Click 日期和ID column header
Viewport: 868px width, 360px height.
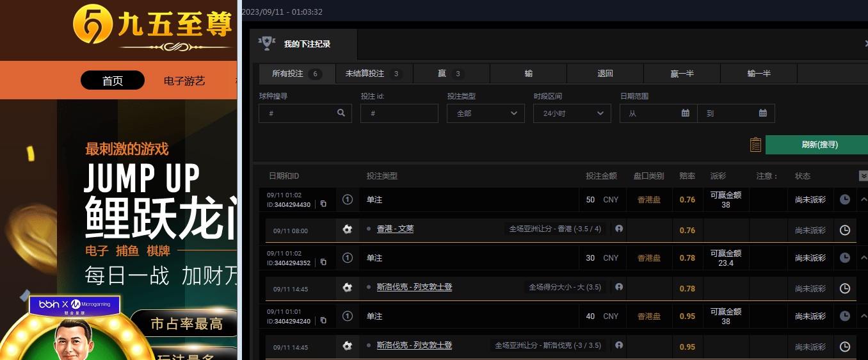click(x=284, y=176)
